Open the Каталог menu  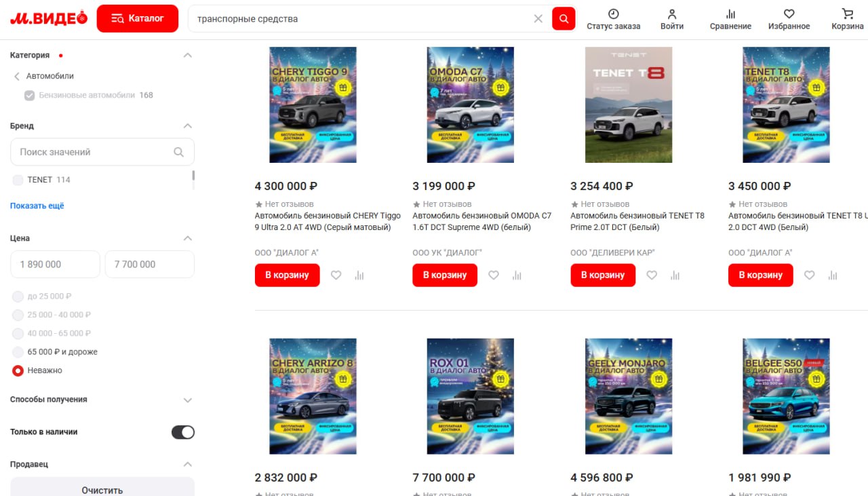point(138,18)
